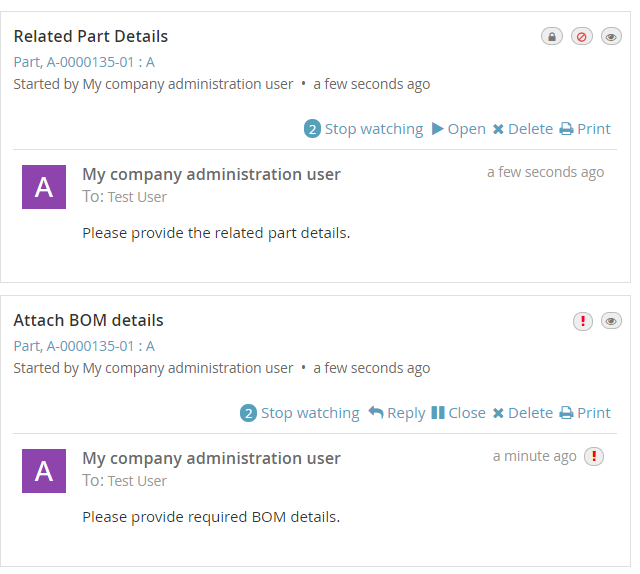Toggle the eye icon on Related Part Details

[611, 37]
